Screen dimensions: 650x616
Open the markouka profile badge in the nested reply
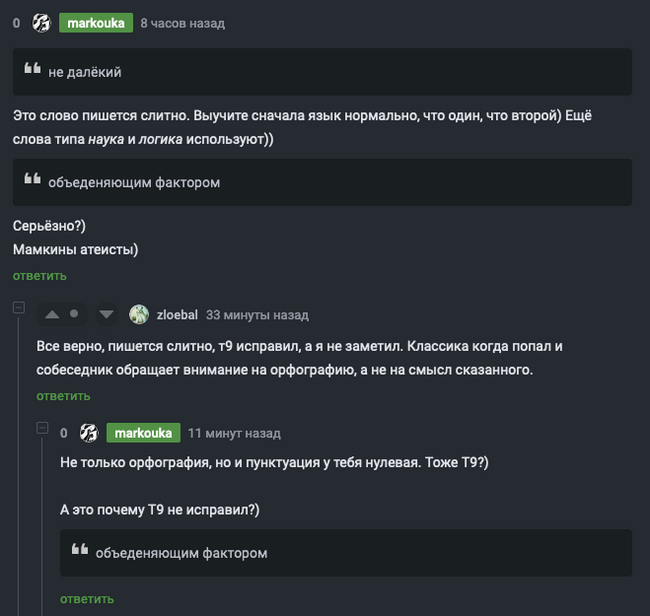pos(143,433)
